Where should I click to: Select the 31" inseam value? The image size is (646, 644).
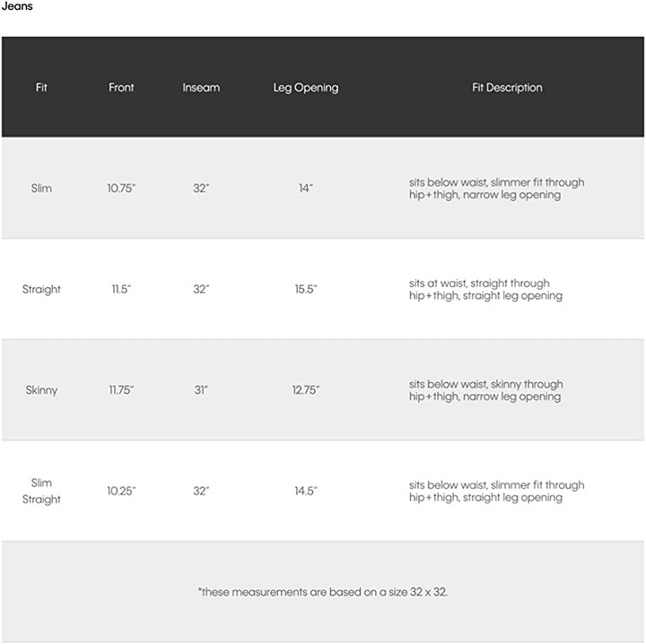pos(201,390)
